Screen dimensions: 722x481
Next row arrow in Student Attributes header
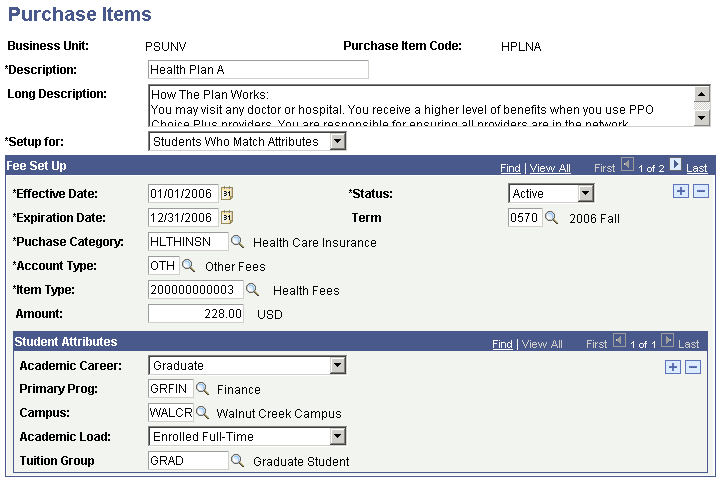click(667, 340)
